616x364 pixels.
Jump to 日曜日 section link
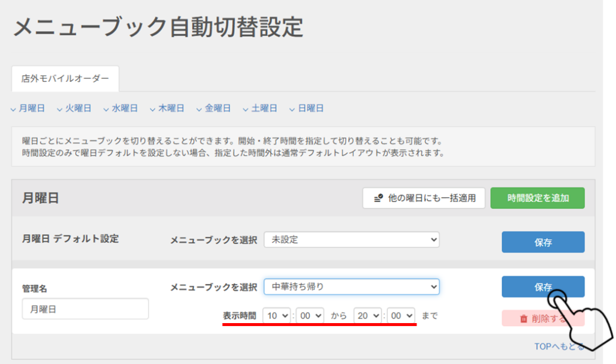[x=310, y=108]
